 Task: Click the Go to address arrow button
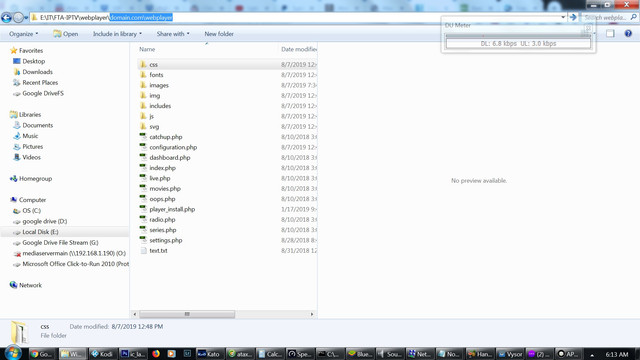[x=573, y=17]
